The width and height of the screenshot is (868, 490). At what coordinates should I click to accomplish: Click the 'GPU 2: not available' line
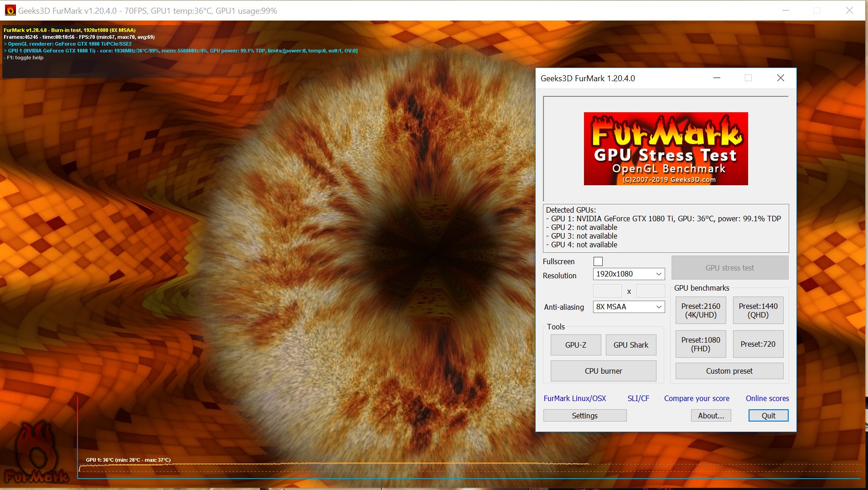[x=582, y=227]
